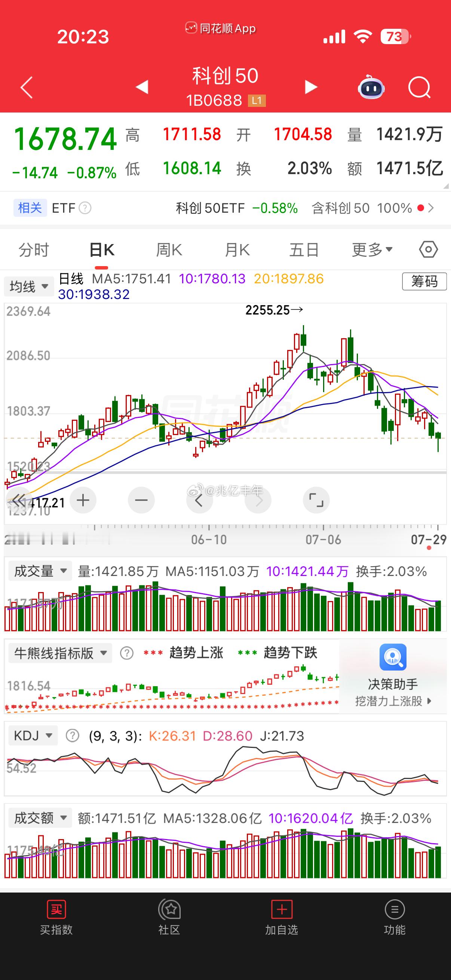Tap the Wi-Fi icon in status bar
The image size is (451, 980).
pyautogui.click(x=362, y=37)
